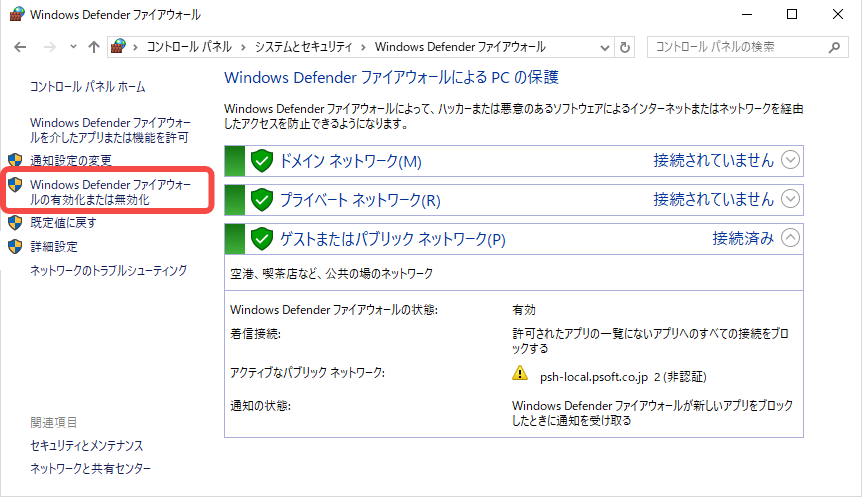
Task: Click the 着信接続: label
Action: point(255,334)
